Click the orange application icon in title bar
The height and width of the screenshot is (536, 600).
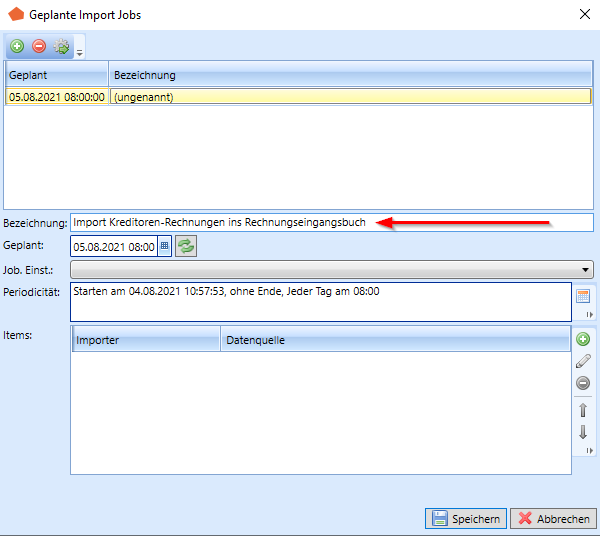point(16,14)
